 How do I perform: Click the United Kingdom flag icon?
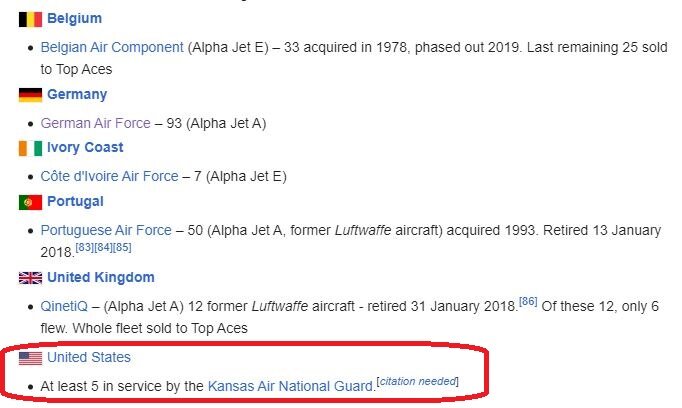30,278
